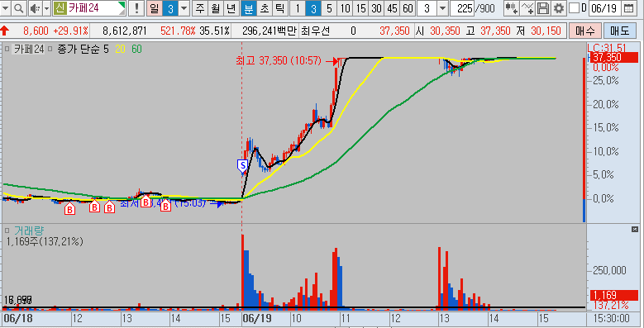
Task: Switch to 주 weekly chart period
Action: pyautogui.click(x=199, y=8)
